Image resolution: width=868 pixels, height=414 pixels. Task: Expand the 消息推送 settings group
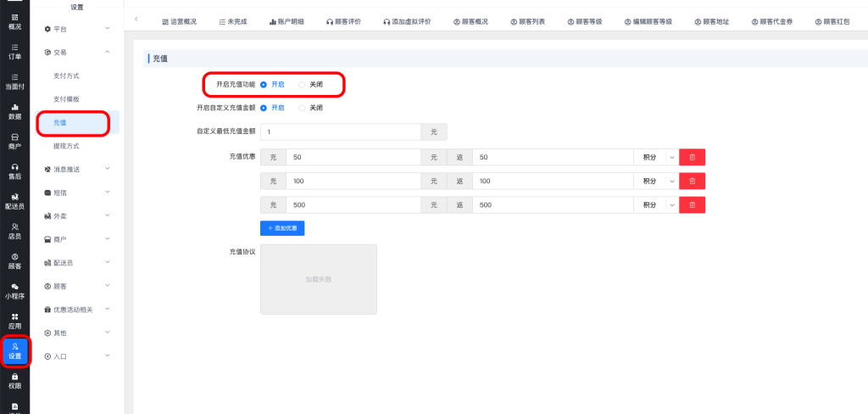coord(76,169)
